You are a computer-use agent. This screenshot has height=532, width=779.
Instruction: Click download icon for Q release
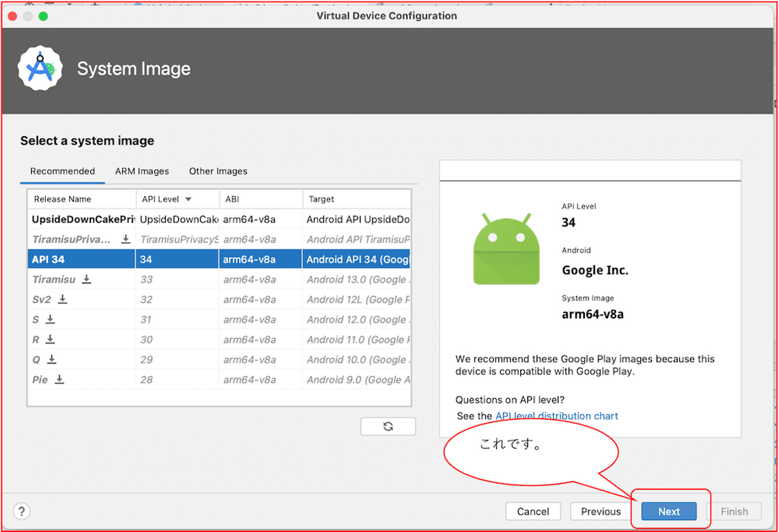coord(52,359)
